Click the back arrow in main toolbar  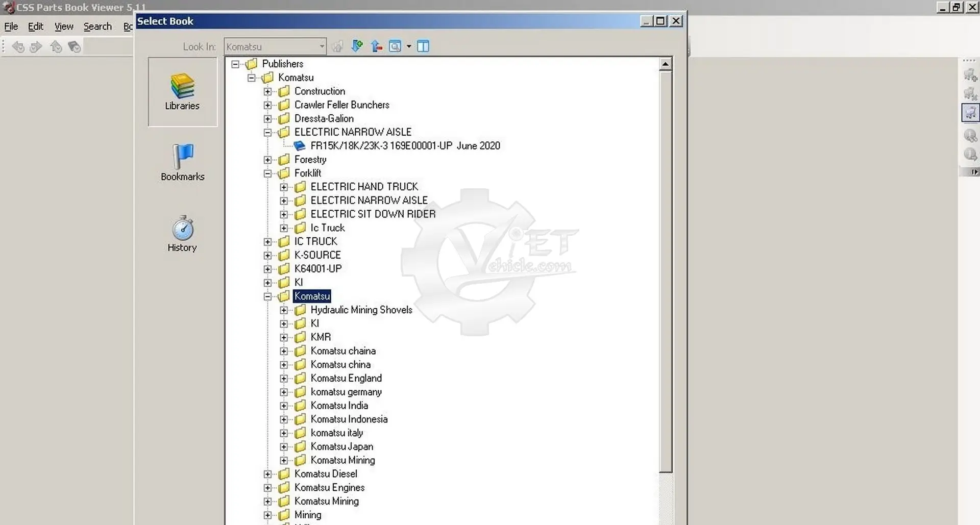(18, 47)
